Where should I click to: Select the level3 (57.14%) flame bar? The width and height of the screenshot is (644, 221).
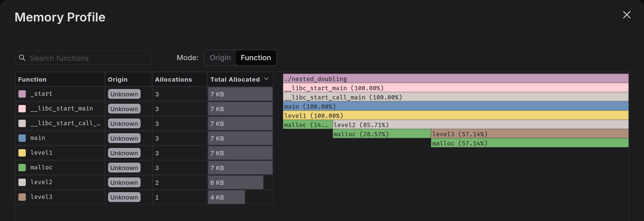tap(530, 134)
